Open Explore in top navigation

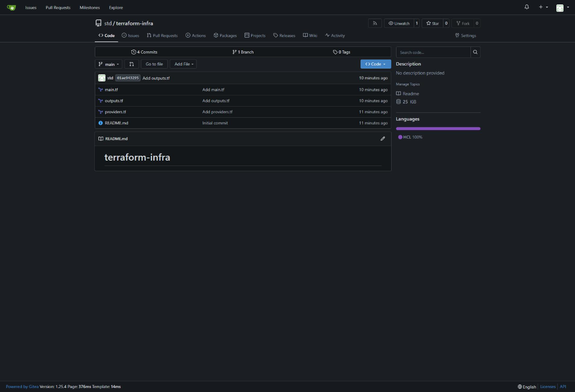point(116,8)
